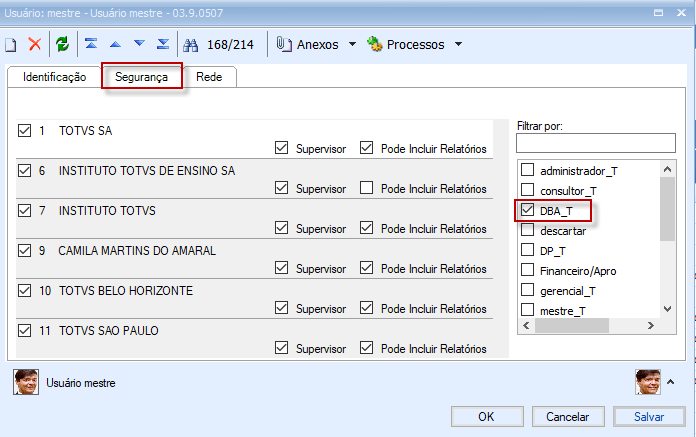
Task: Click the Anexos paperclip icon
Action: (x=284, y=44)
